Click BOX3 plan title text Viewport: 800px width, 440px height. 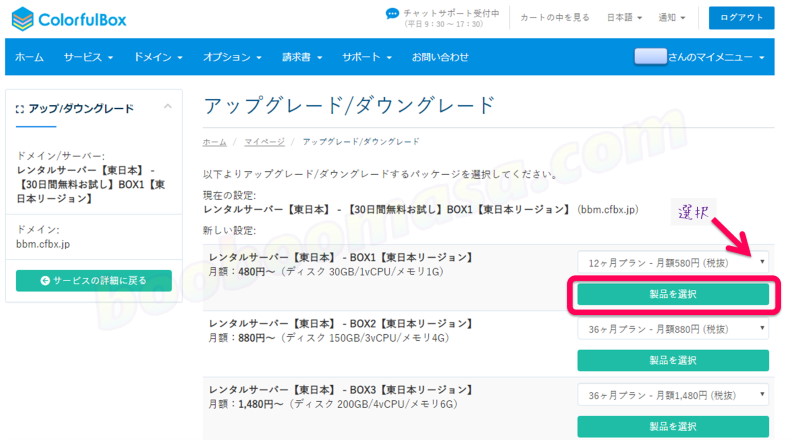tap(340, 390)
